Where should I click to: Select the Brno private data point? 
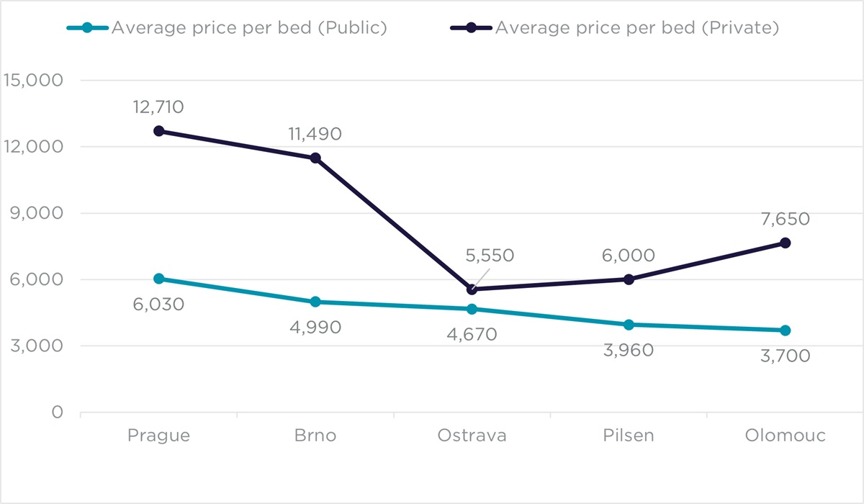315,158
